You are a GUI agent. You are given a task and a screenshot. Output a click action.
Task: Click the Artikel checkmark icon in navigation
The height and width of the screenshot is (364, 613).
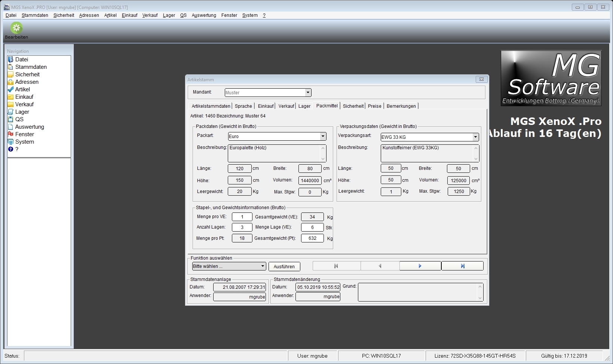tap(10, 89)
